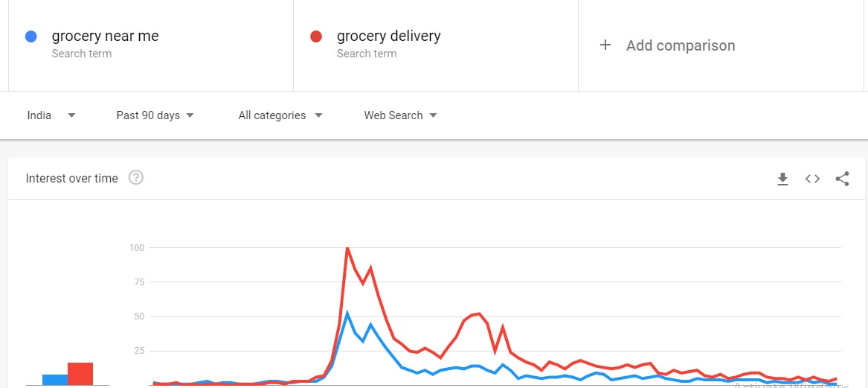
Task: Click the blue dot for grocery near me
Action: (31, 36)
